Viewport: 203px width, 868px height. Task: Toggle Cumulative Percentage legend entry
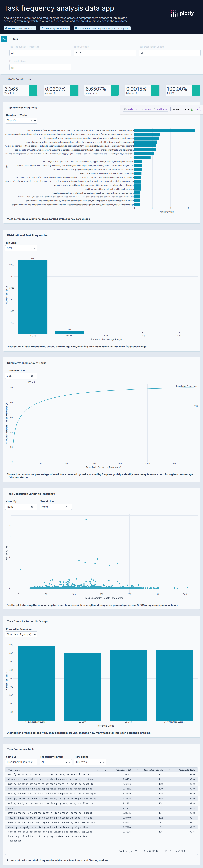click(x=184, y=386)
